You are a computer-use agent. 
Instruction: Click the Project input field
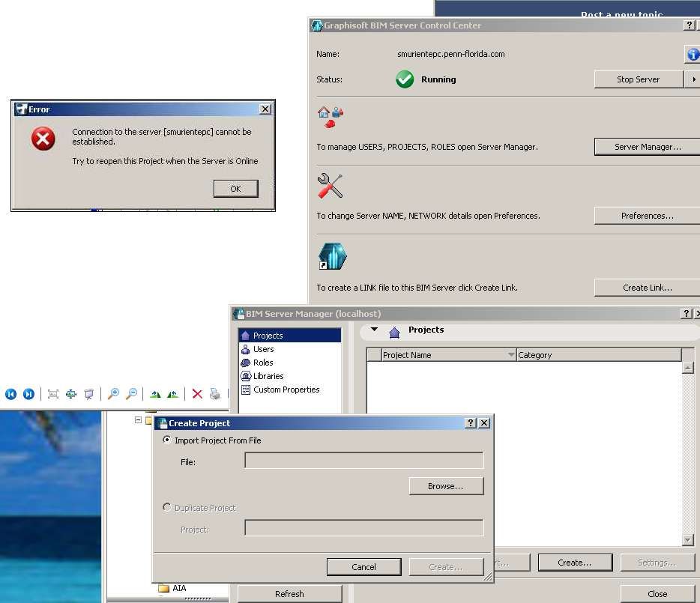(363, 527)
